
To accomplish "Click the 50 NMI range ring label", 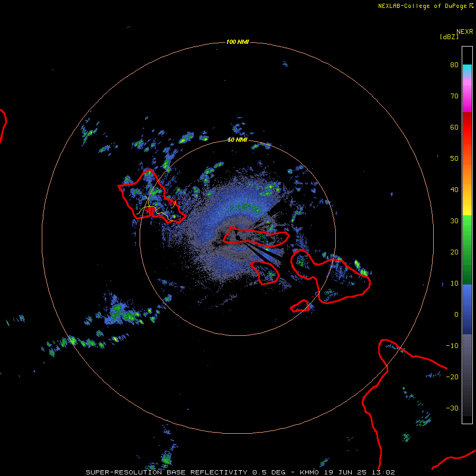I will [x=237, y=140].
